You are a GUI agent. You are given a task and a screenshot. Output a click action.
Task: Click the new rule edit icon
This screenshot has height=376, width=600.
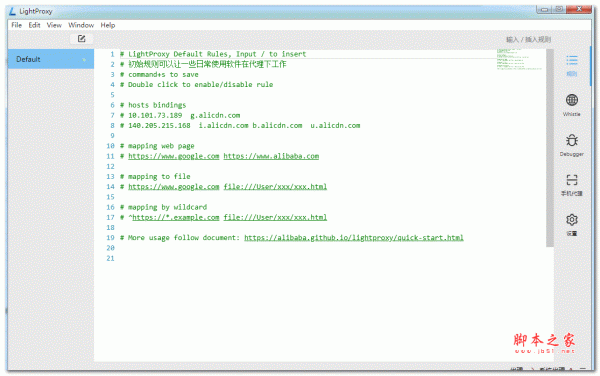click(x=82, y=39)
